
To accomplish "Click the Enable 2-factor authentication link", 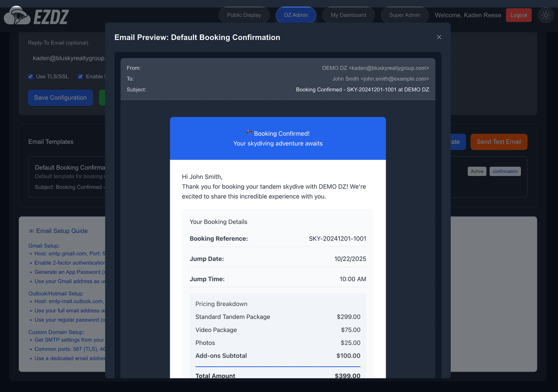I will coord(68,263).
